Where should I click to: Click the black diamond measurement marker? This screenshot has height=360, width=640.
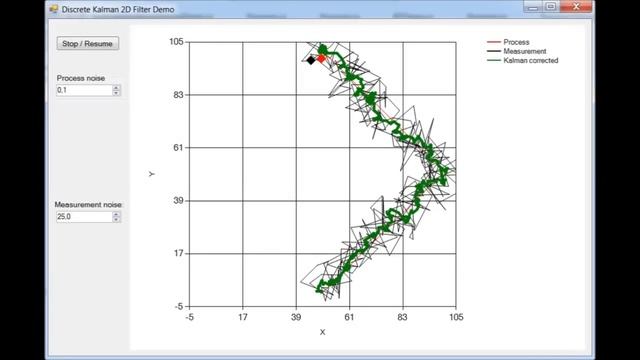tap(311, 60)
